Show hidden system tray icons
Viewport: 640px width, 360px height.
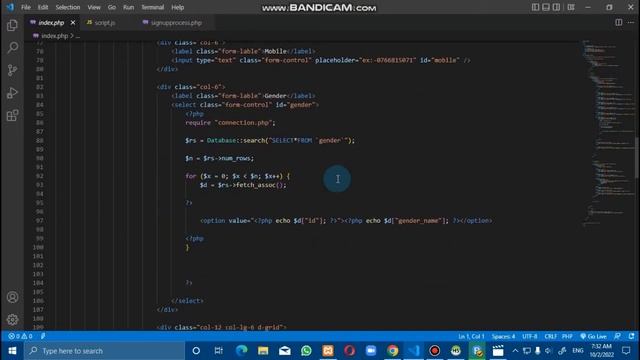coord(515,351)
